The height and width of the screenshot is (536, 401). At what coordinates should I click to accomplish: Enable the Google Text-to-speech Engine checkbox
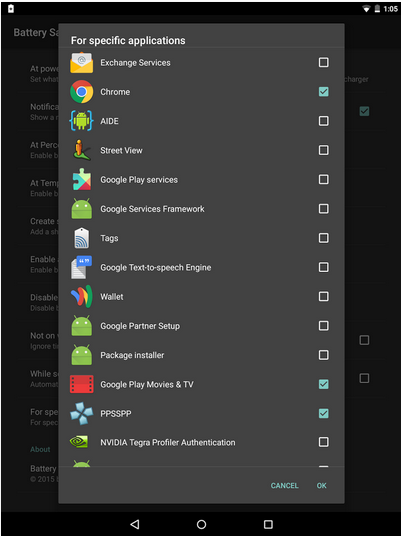pyautogui.click(x=323, y=267)
